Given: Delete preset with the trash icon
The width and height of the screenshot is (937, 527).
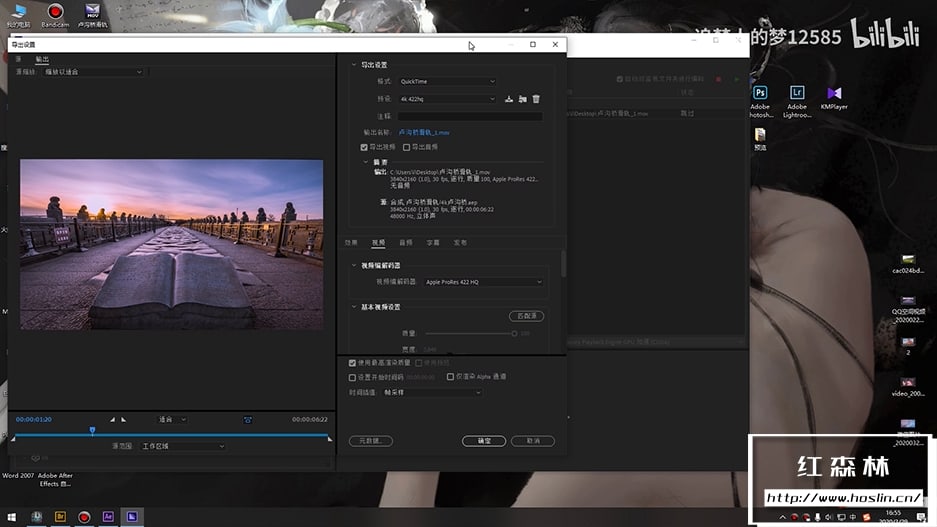Looking at the screenshot, I should (536, 99).
